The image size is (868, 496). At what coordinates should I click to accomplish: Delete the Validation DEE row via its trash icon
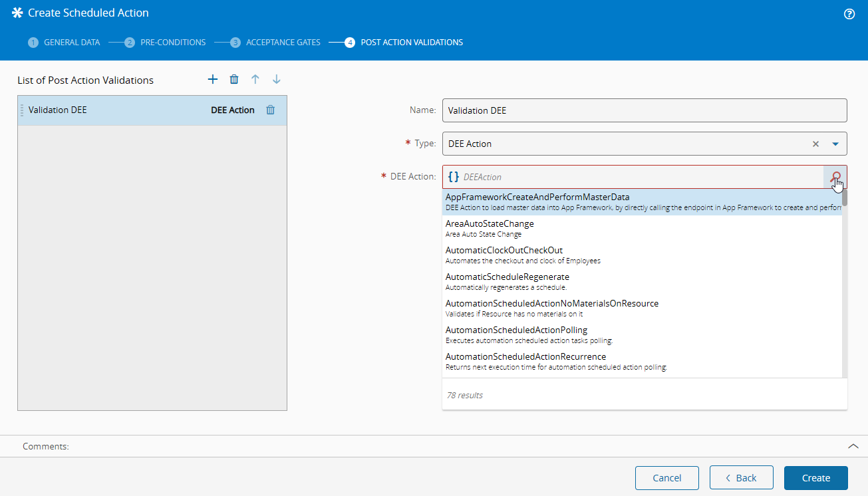270,110
